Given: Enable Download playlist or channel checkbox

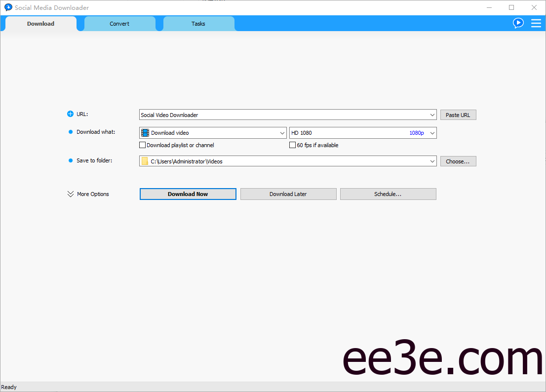Looking at the screenshot, I should [x=143, y=145].
